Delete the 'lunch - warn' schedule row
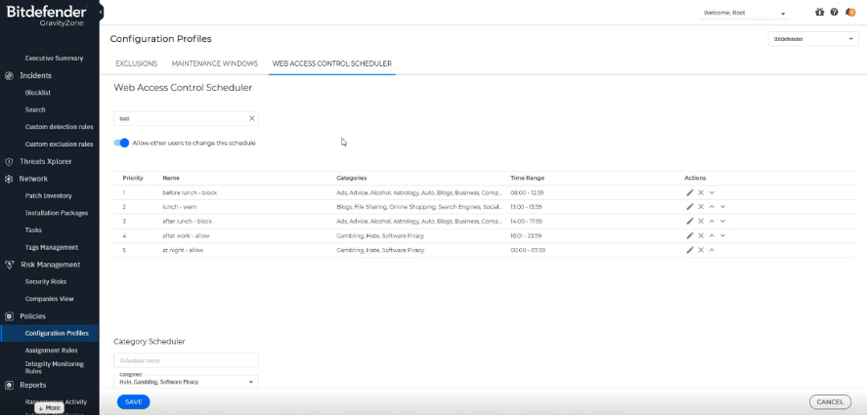This screenshot has height=416, width=868. pos(701,207)
